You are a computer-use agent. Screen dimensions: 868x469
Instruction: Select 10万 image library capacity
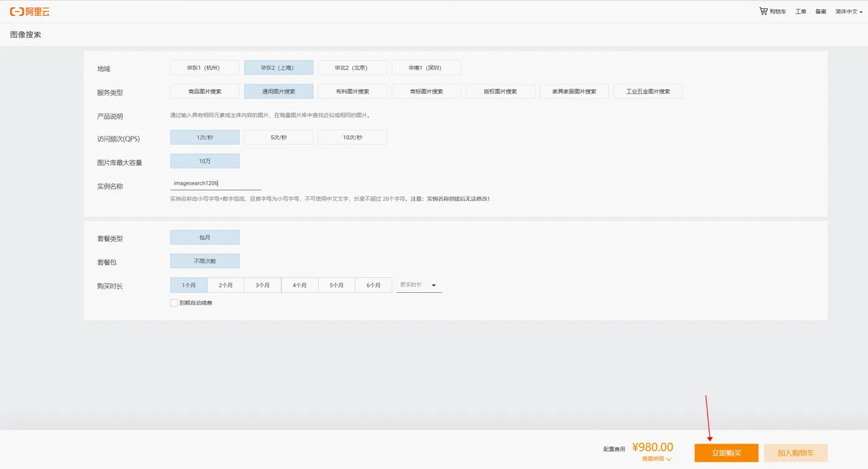point(205,161)
